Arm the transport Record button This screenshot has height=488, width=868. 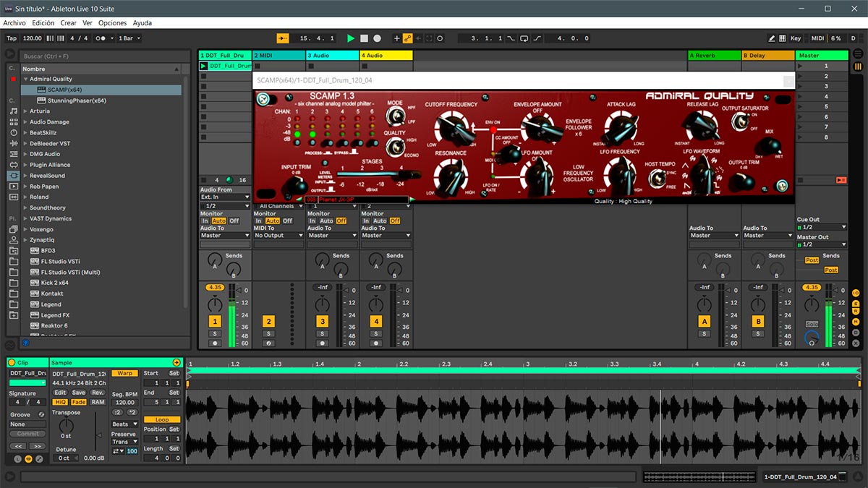377,38
